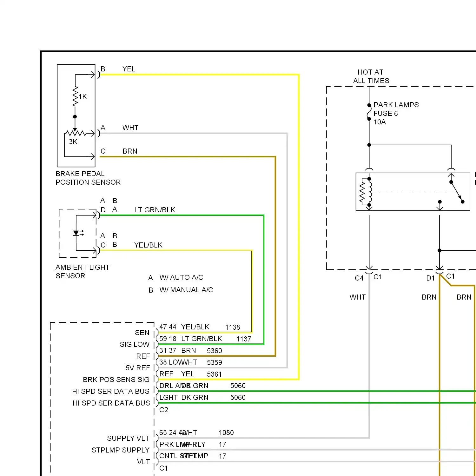Click the 59 18 pin numbers
The image size is (476, 476).
tap(168, 339)
